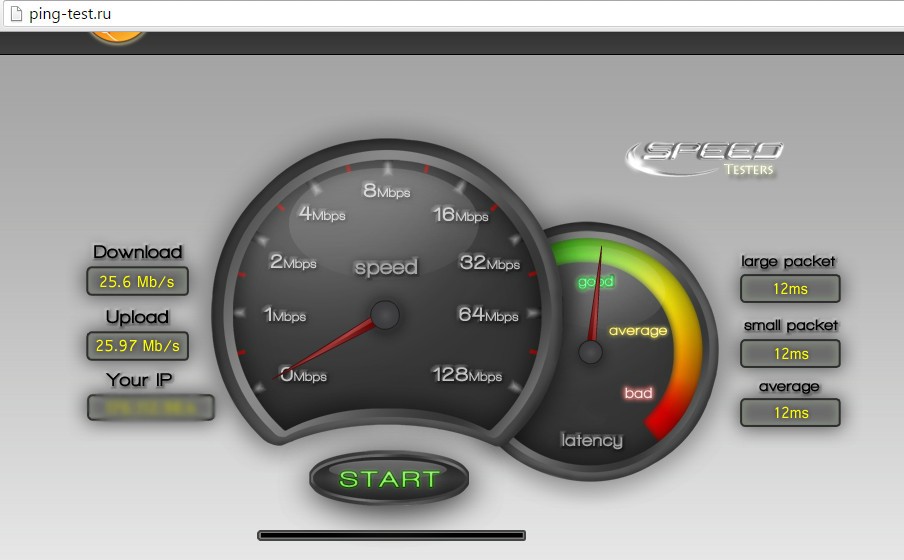This screenshot has height=560, width=904.
Task: Click the page icon beside the URL
Action: pos(15,14)
